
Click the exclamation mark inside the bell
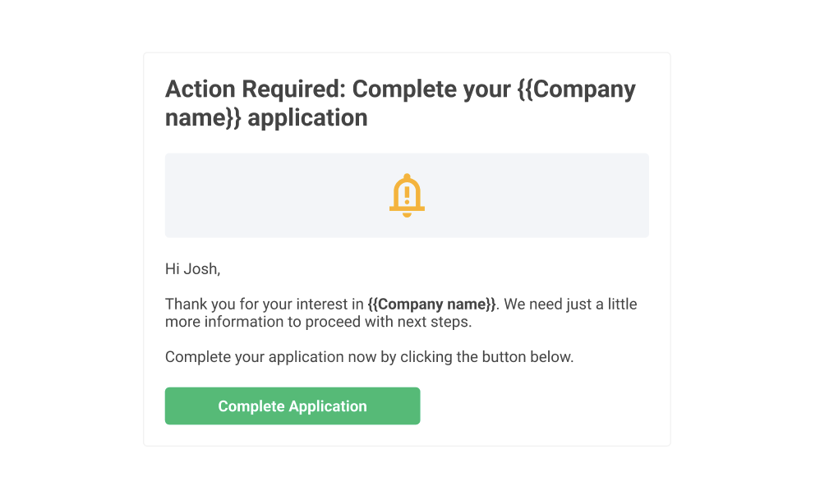pos(407,195)
